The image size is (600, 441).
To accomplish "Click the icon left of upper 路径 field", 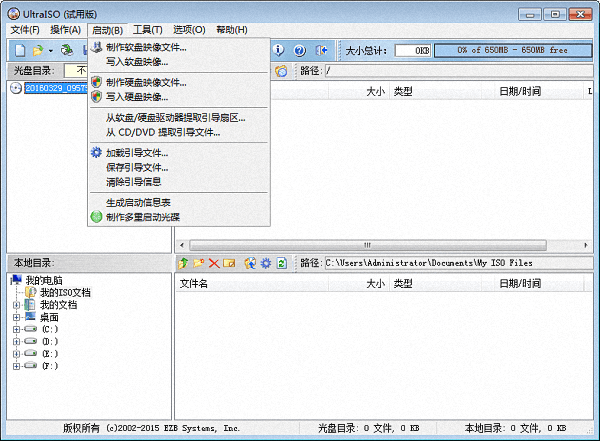I will coord(281,71).
